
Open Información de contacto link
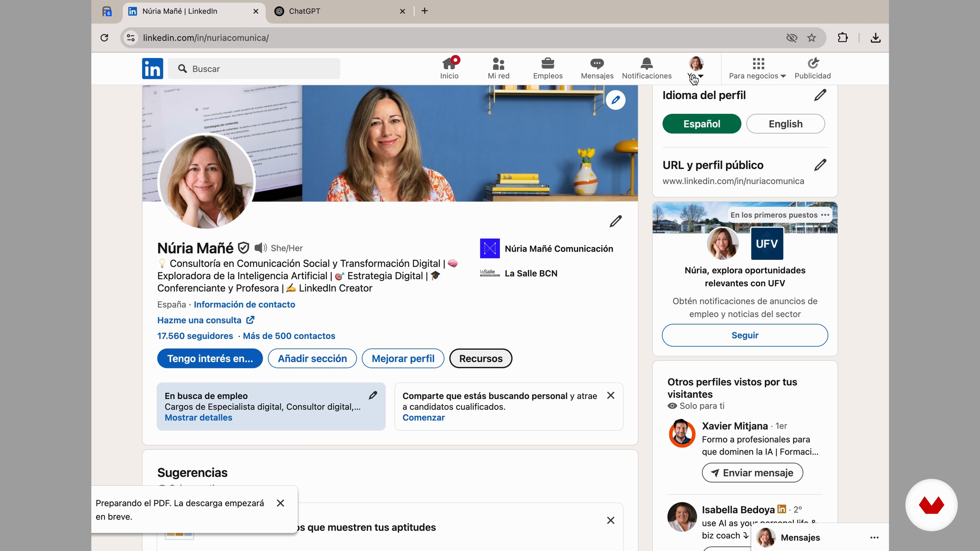(x=244, y=304)
